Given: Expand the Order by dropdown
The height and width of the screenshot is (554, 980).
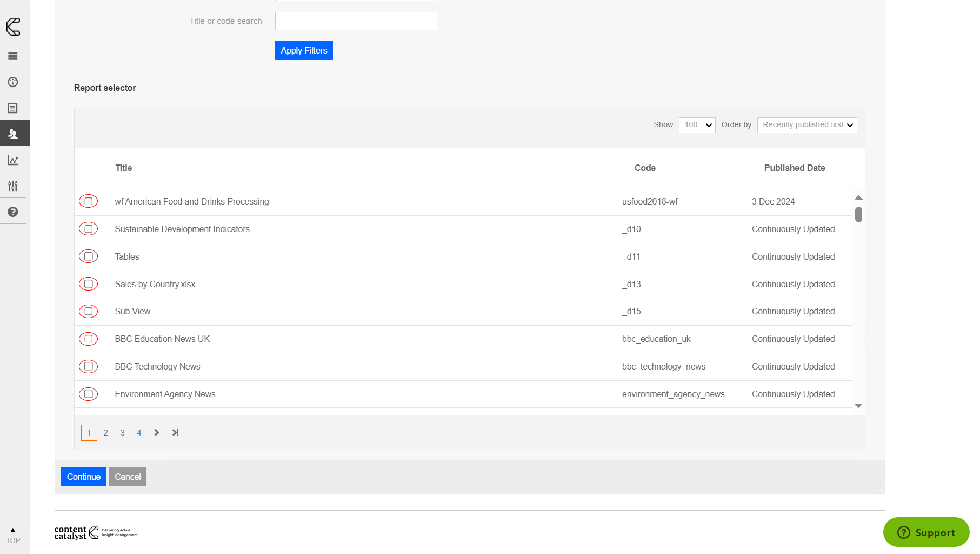Looking at the screenshot, I should (x=806, y=125).
